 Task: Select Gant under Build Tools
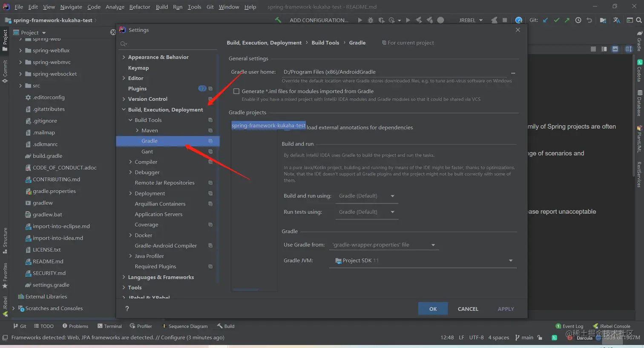(x=147, y=151)
